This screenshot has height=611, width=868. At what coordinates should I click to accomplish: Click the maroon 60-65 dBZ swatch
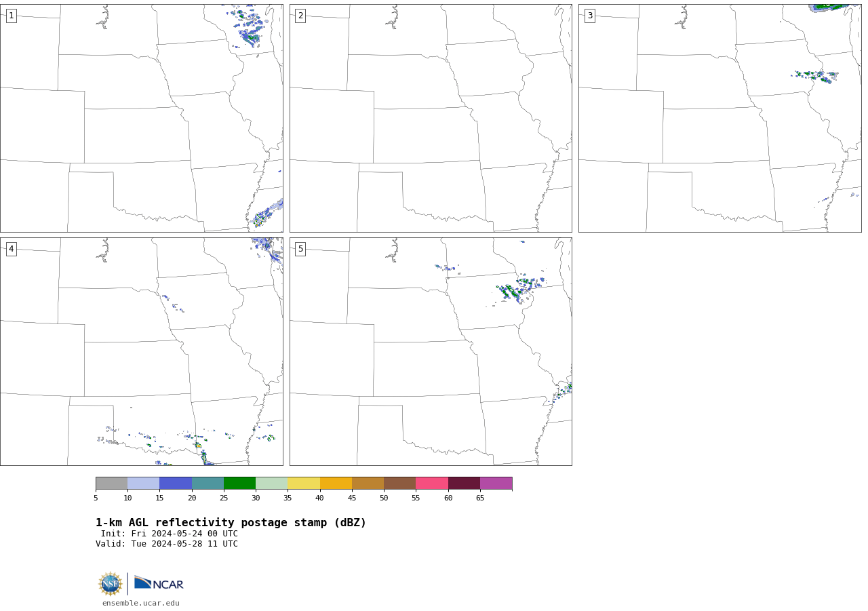[x=464, y=483]
